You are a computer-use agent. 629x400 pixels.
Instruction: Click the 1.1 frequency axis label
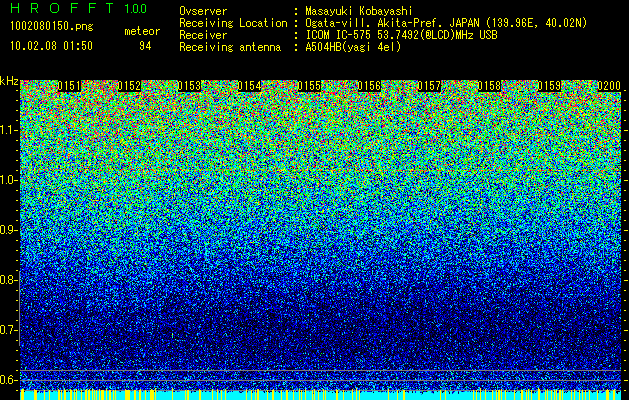coord(8,130)
